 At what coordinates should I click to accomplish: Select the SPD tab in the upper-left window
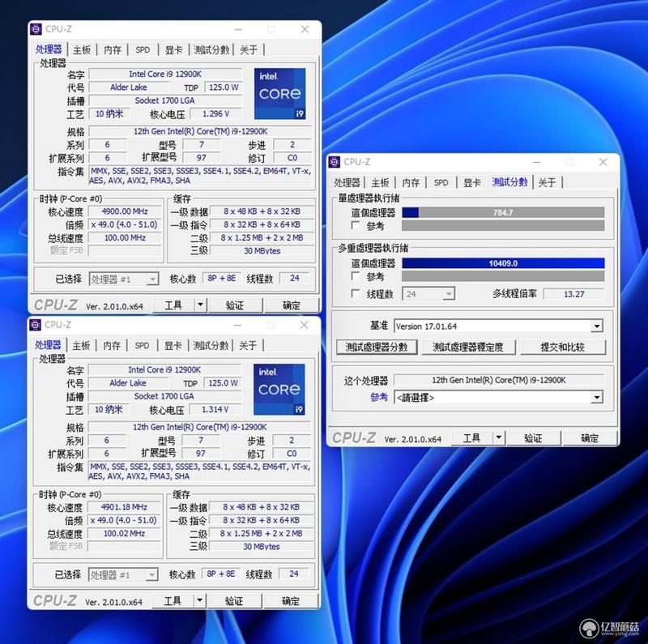click(143, 50)
